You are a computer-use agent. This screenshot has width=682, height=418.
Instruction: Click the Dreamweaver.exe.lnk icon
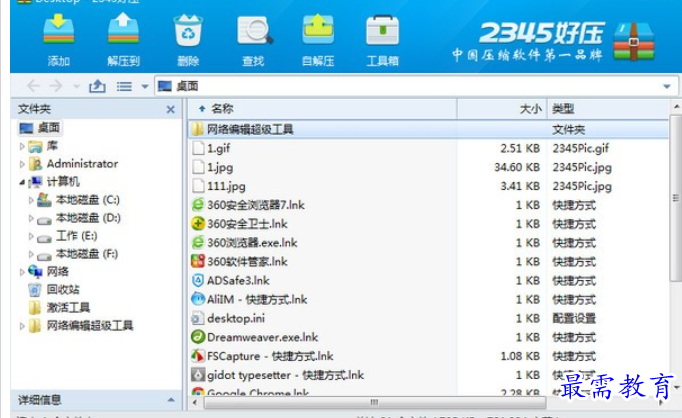click(198, 337)
